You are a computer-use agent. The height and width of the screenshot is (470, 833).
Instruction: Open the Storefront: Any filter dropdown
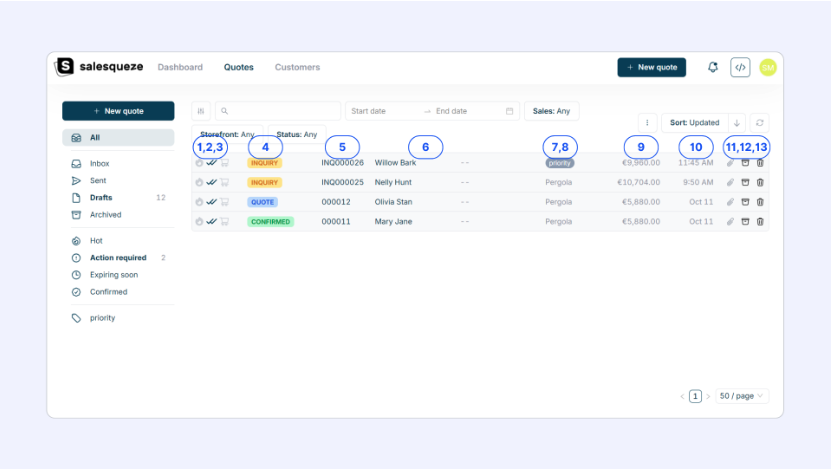pyautogui.click(x=227, y=134)
